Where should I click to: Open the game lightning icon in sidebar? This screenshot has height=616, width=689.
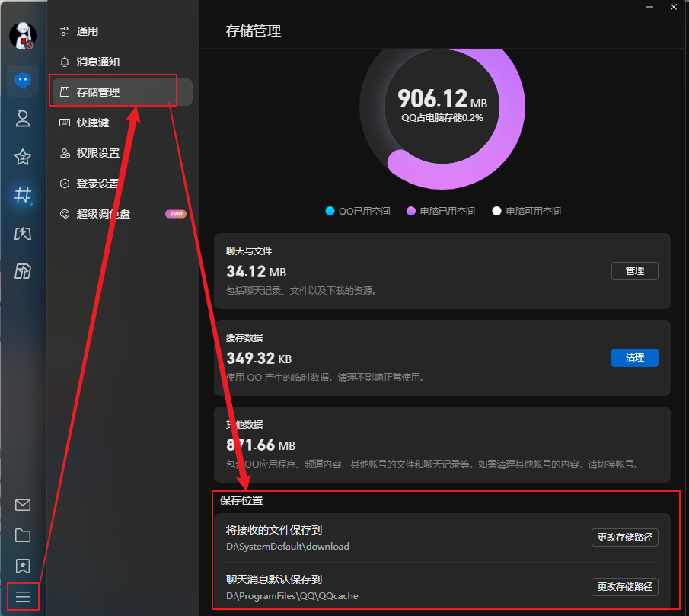[23, 233]
